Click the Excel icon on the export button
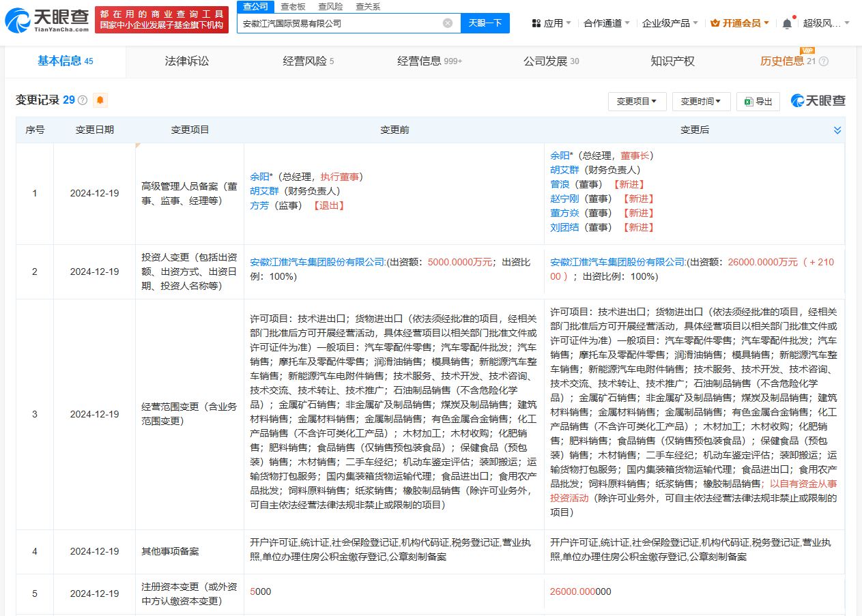 tap(749, 102)
